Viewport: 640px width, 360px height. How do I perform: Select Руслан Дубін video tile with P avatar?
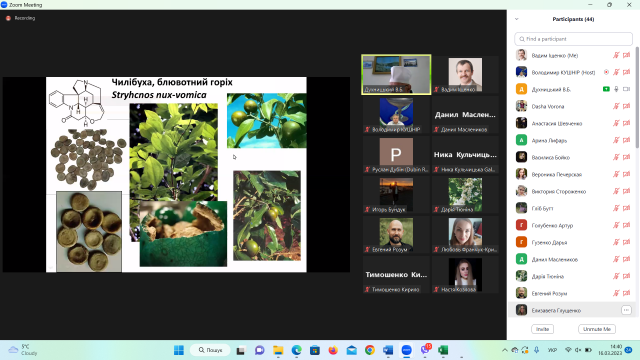[x=396, y=155]
